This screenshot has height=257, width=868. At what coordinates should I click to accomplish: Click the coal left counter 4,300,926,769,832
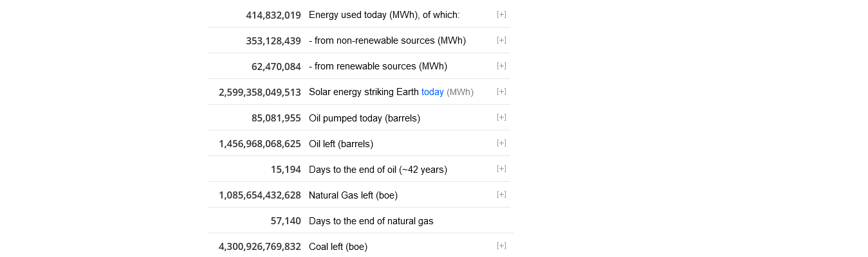coord(259,247)
